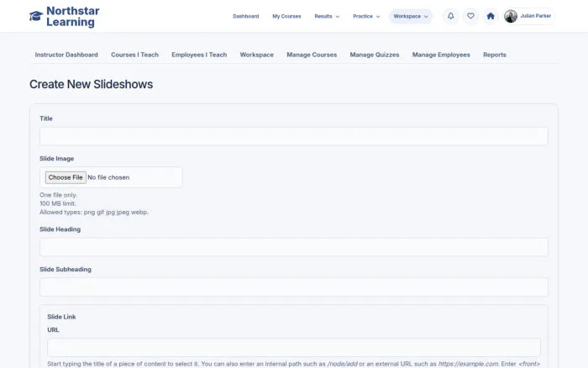Click the 'Slide Image' field label
The width and height of the screenshot is (588, 368).
[56, 159]
